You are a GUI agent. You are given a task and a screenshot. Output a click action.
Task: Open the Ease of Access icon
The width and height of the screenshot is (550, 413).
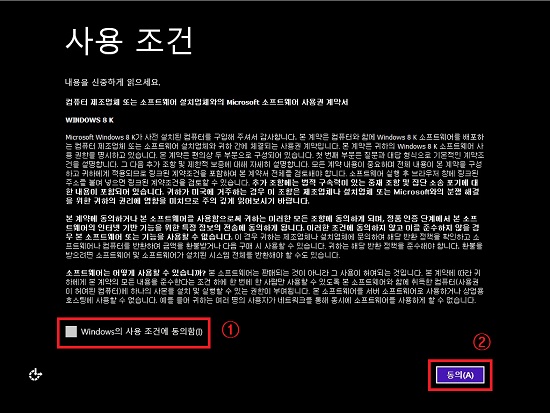(35, 375)
